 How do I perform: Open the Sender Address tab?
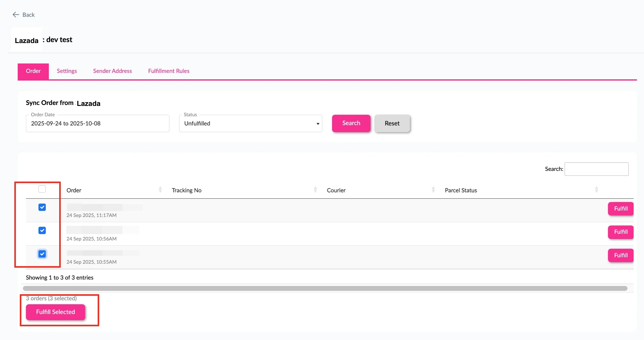(112, 71)
